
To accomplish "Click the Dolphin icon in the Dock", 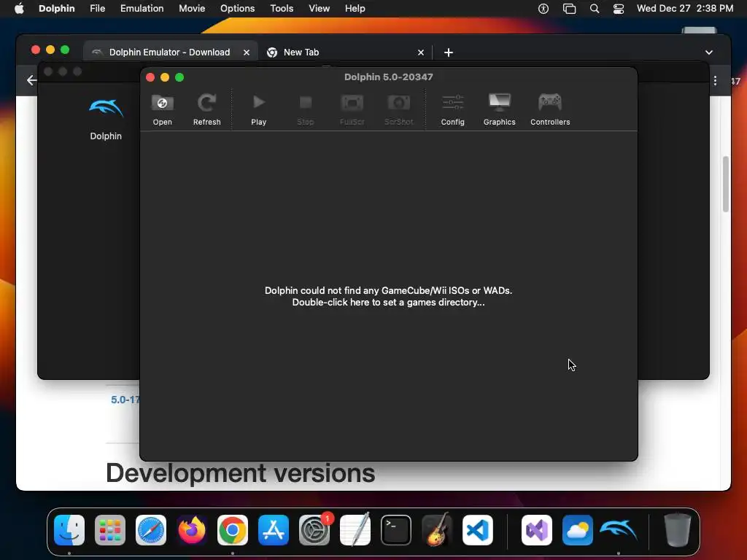I will tap(619, 530).
